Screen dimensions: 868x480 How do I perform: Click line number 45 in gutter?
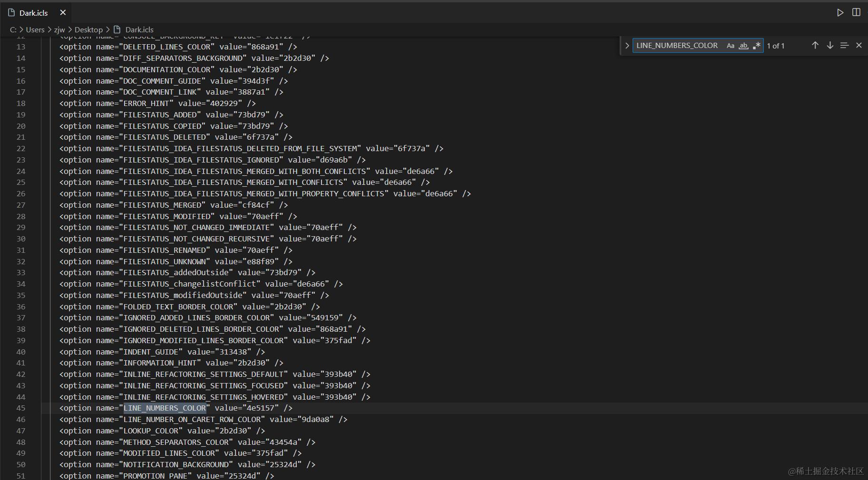coord(21,408)
